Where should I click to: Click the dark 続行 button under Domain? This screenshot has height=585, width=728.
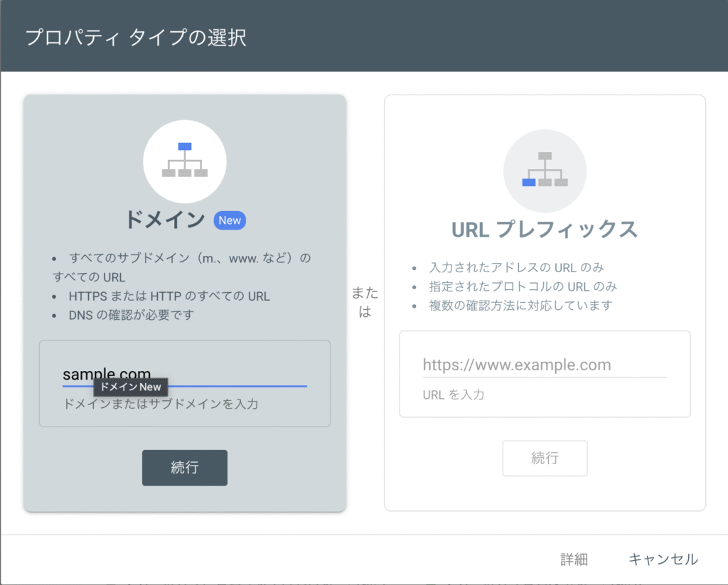click(185, 468)
